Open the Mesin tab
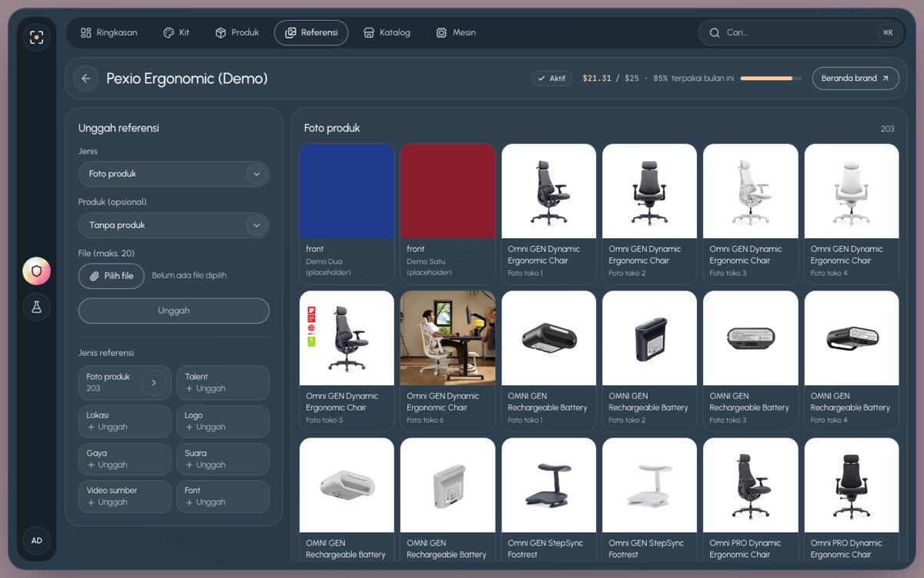 [x=456, y=33]
